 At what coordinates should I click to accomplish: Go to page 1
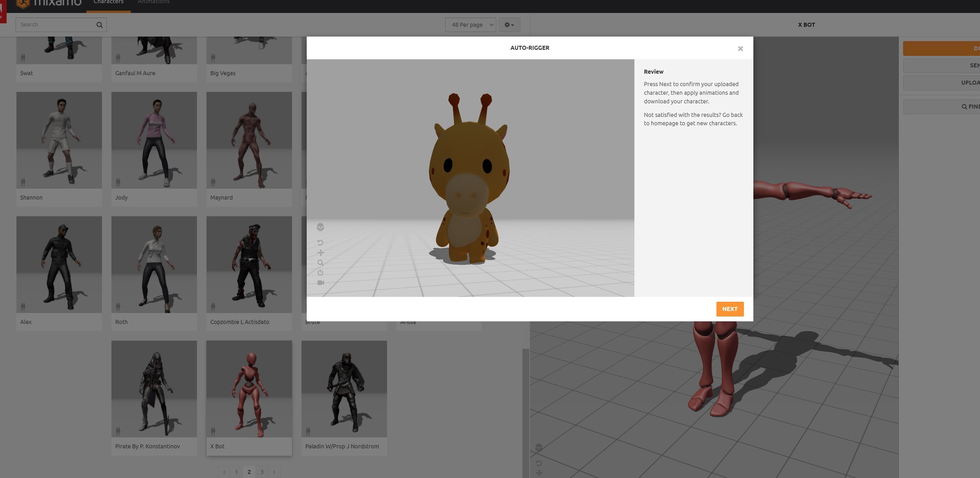pos(236,472)
